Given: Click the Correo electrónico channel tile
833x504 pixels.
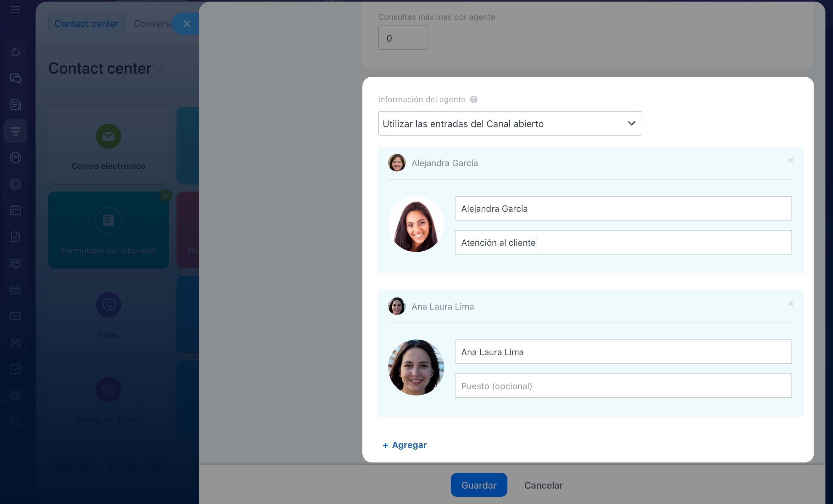Looking at the screenshot, I should (108, 146).
